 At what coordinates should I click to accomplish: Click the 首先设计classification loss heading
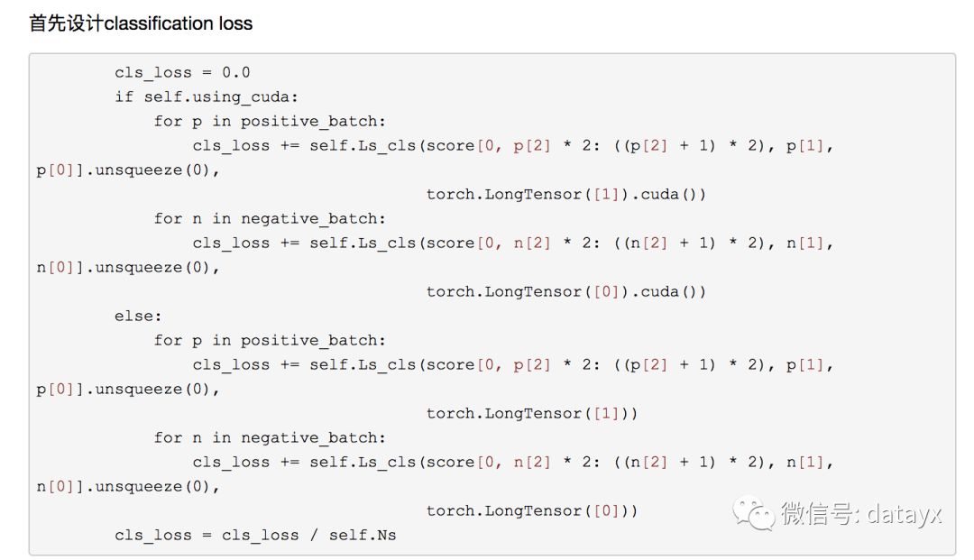pyautogui.click(x=141, y=23)
